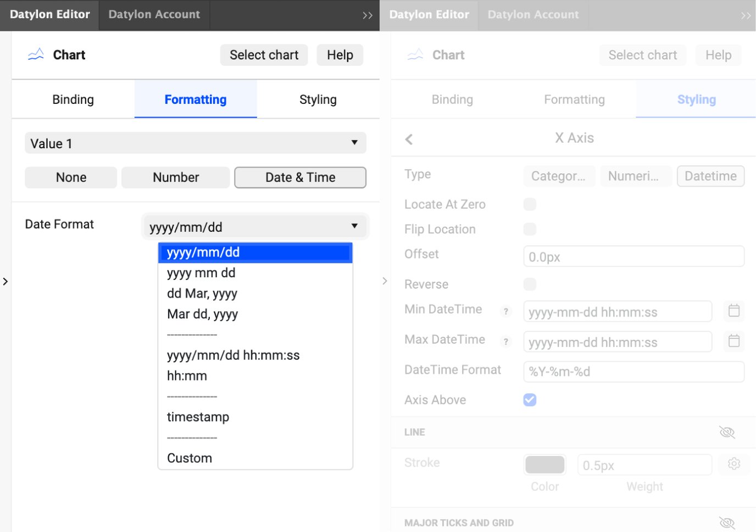This screenshot has height=532, width=756.
Task: Click the Stroke color swatch
Action: click(x=544, y=464)
